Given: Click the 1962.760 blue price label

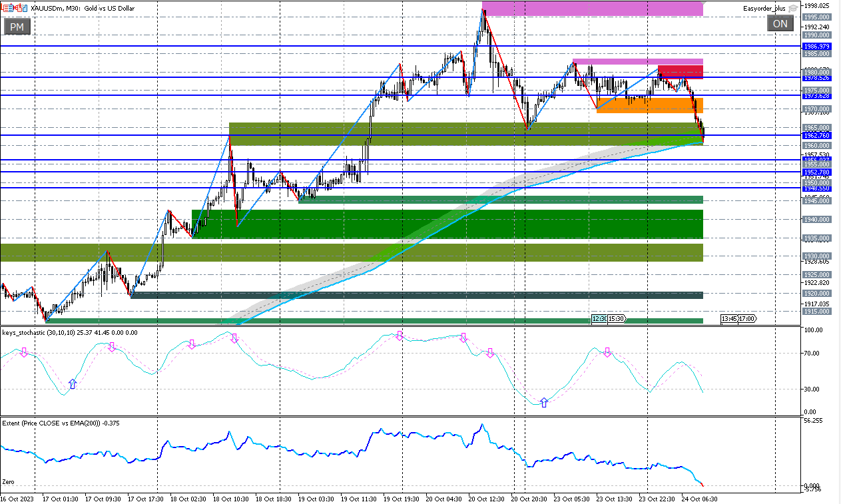Looking at the screenshot, I should 816,135.
